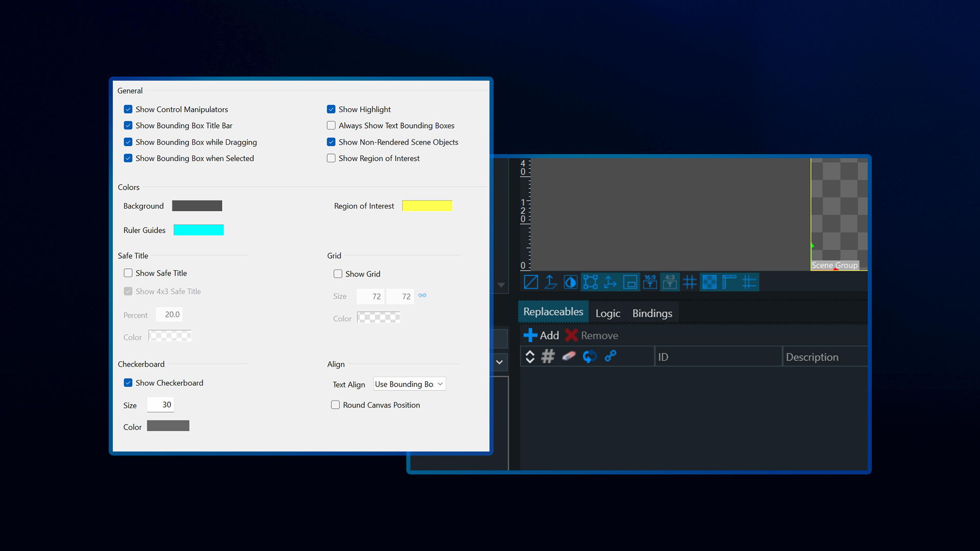Click the Add replaceable button
This screenshot has width=980, height=551.
(x=541, y=335)
